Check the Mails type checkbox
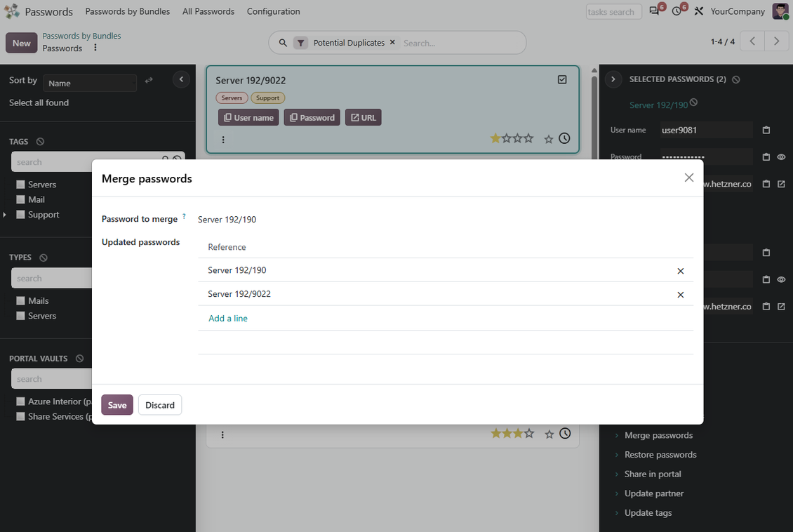 pyautogui.click(x=21, y=301)
